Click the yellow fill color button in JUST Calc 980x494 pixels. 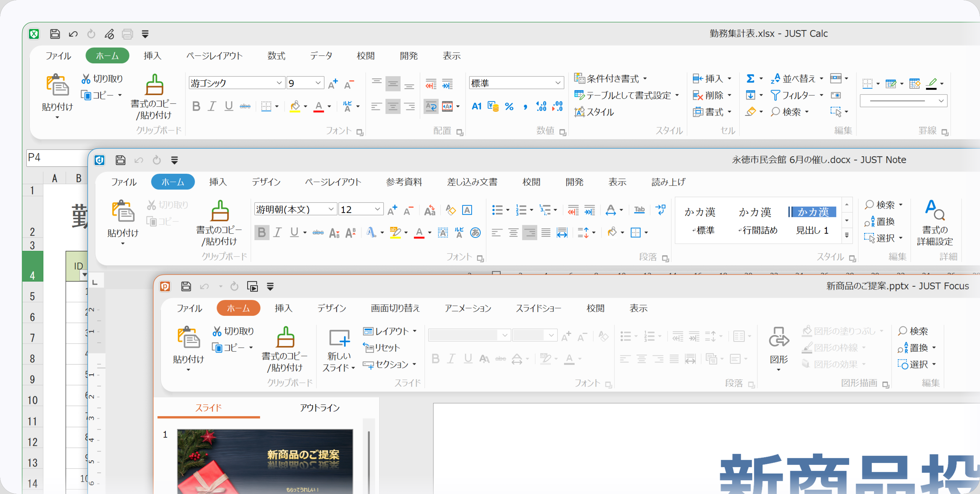tap(295, 107)
